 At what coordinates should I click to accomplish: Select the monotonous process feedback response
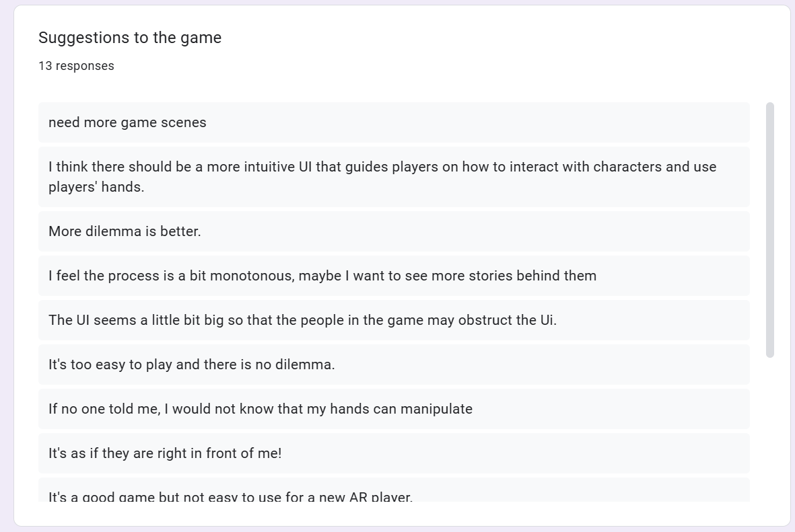394,276
